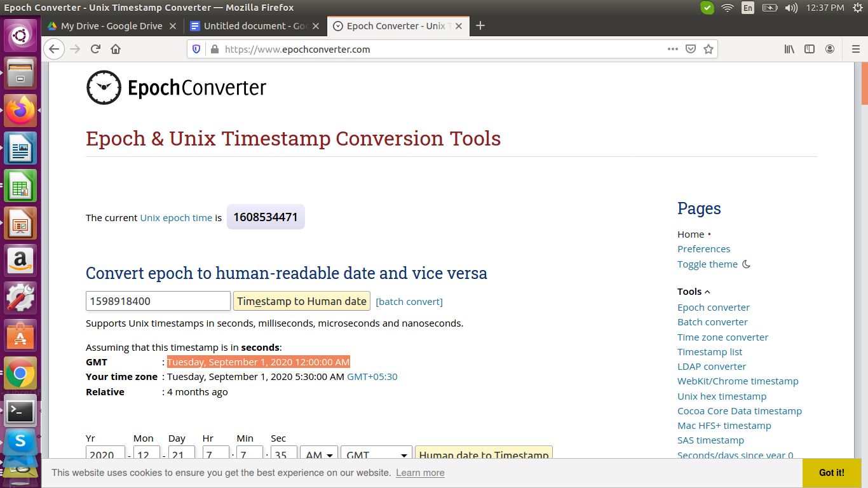
Task: Switch to the My Drive - Google Drive tab
Action: 111,26
